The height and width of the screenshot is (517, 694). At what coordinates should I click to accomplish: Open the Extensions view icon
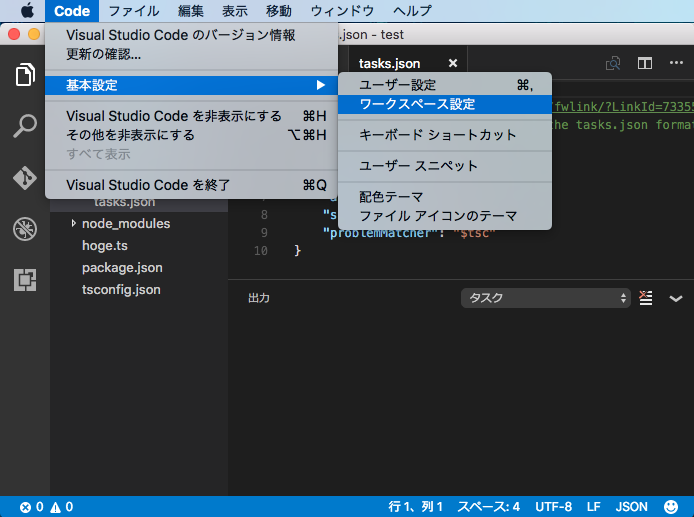[x=25, y=280]
